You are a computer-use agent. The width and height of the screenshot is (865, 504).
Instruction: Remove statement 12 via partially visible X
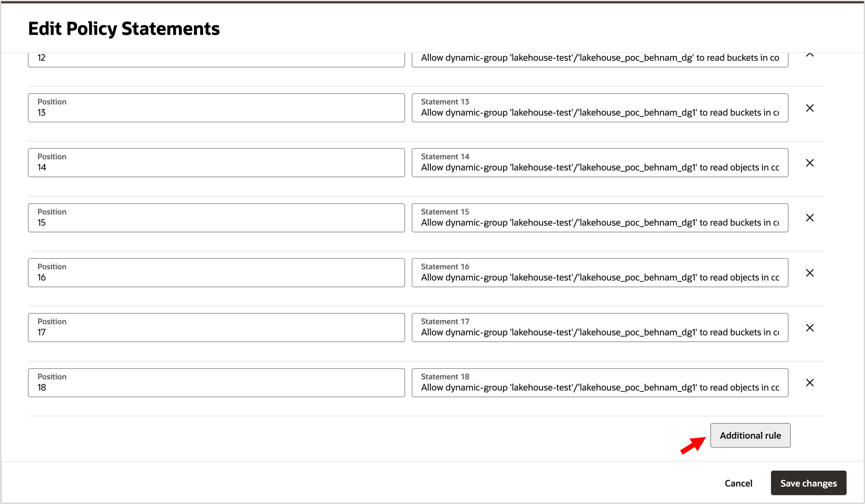[x=809, y=55]
